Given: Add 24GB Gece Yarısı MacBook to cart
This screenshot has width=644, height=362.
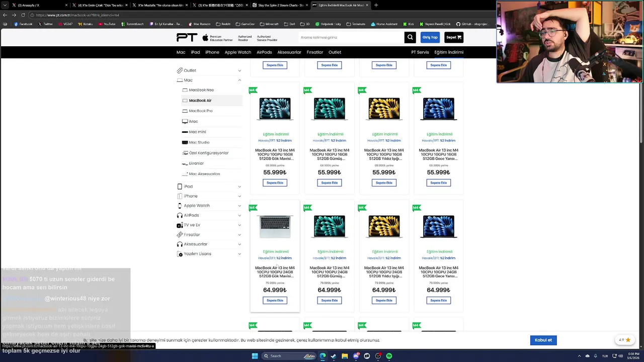Looking at the screenshot, I should tap(439, 300).
